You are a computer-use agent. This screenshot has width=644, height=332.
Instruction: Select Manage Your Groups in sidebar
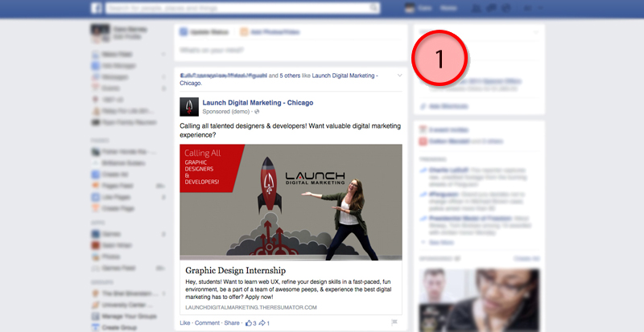pyautogui.click(x=130, y=317)
